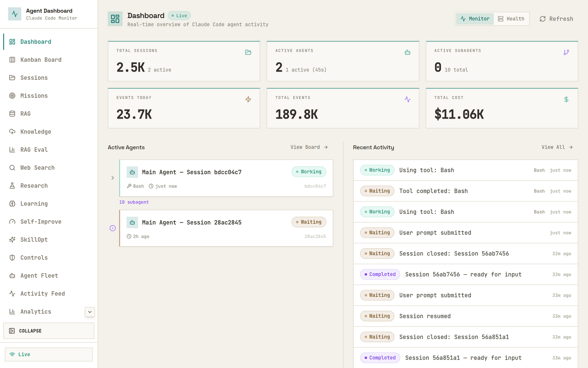Click the Research flask sidebar icon

tap(12, 186)
